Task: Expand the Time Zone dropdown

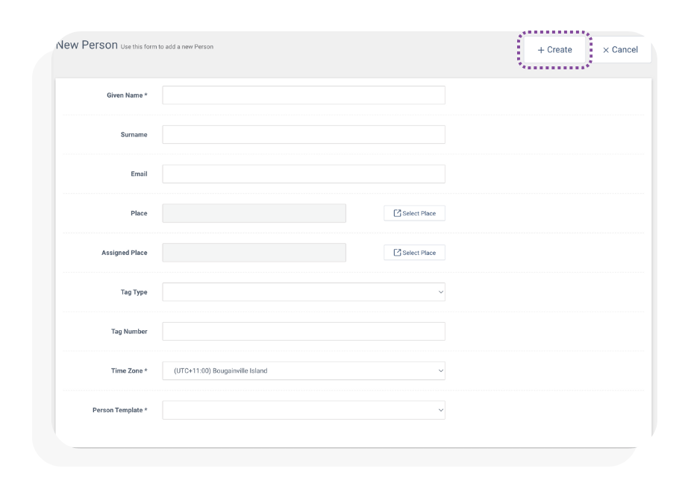Action: click(304, 370)
